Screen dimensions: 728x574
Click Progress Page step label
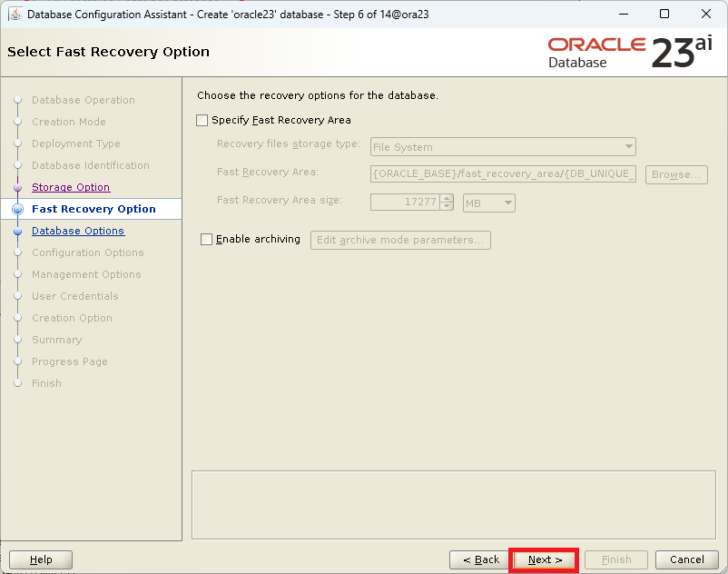[70, 361]
